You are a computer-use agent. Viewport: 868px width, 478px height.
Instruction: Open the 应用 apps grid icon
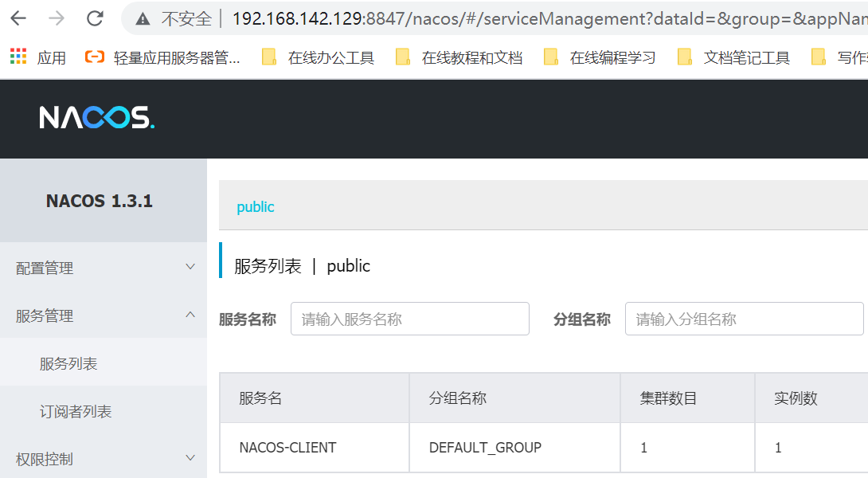click(x=18, y=57)
